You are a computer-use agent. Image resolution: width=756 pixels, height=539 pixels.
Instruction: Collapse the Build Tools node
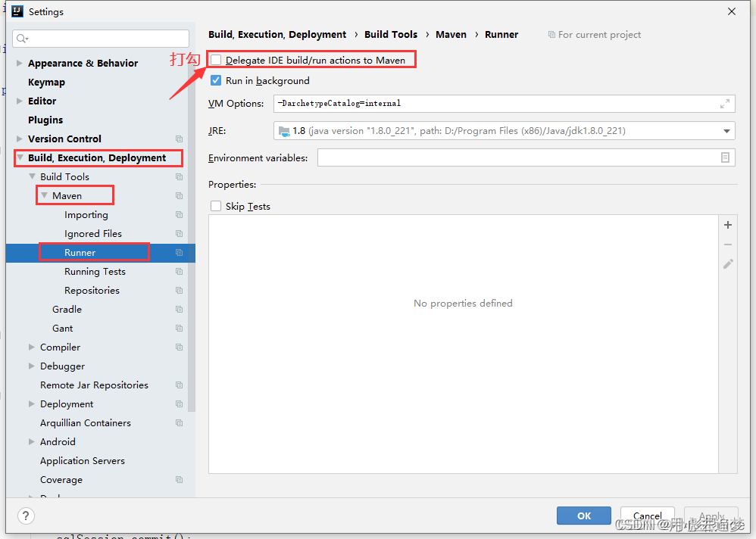(33, 176)
